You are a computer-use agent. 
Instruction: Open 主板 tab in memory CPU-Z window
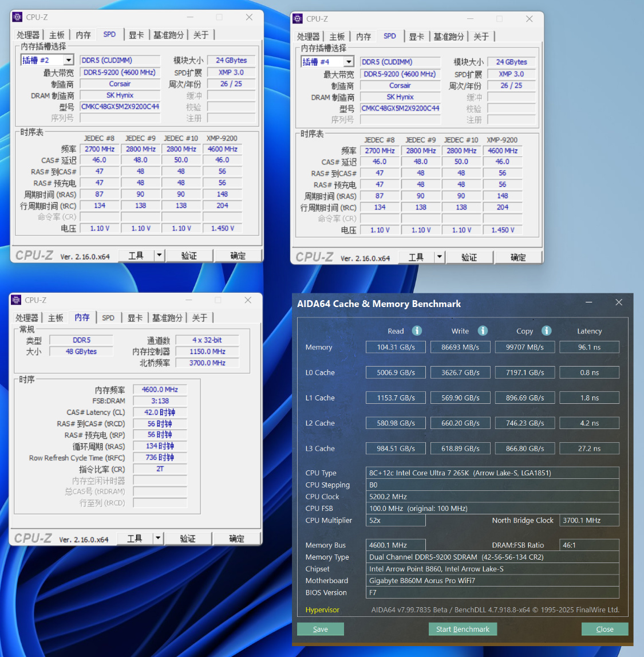coord(56,317)
